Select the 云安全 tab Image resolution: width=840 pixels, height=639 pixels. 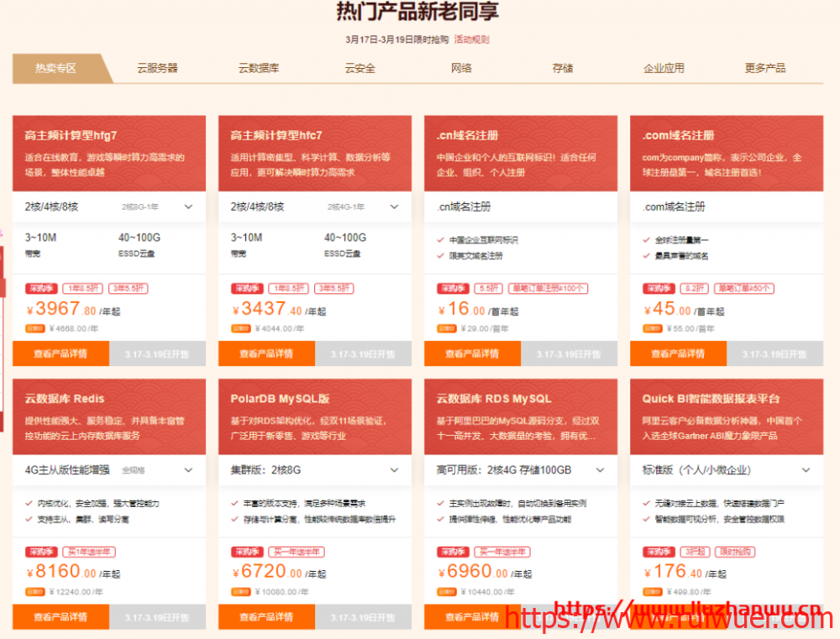[360, 69]
